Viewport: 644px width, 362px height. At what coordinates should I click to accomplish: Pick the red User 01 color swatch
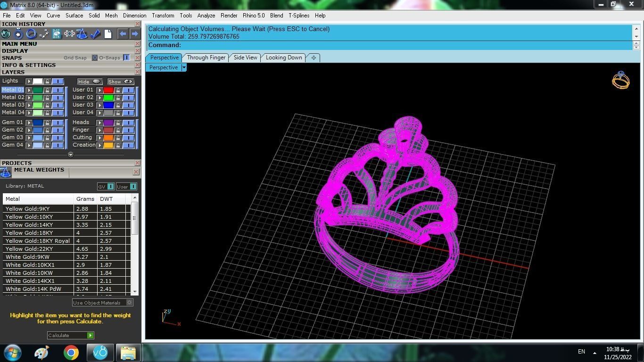pos(108,90)
